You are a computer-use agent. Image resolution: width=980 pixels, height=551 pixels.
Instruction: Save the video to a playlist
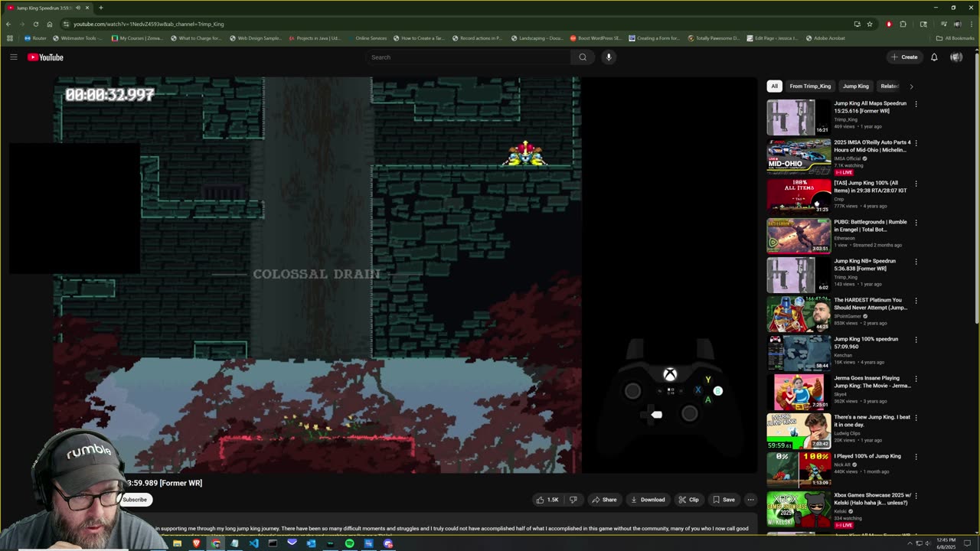point(724,500)
